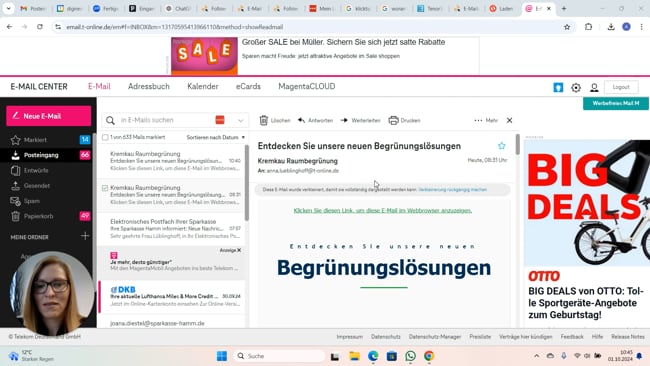Add a new folder under Meine Ordner
Viewport: 650px width, 366px height.
pyautogui.click(x=85, y=236)
